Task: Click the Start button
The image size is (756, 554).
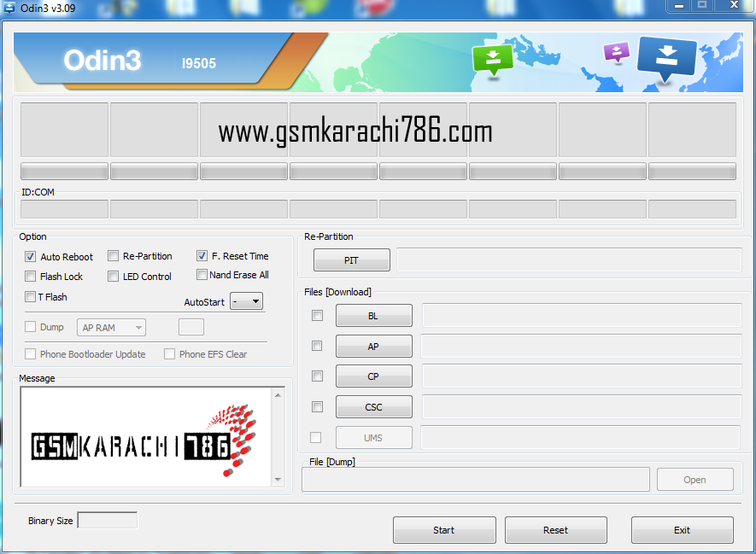Action: pos(444,530)
